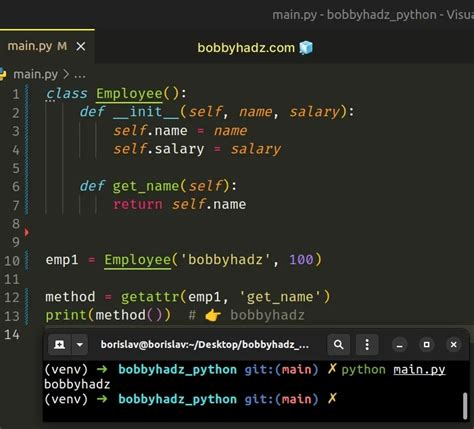This screenshot has width=474, height=429.
Task: Click the salary parameter on line 2
Action: click(314, 112)
